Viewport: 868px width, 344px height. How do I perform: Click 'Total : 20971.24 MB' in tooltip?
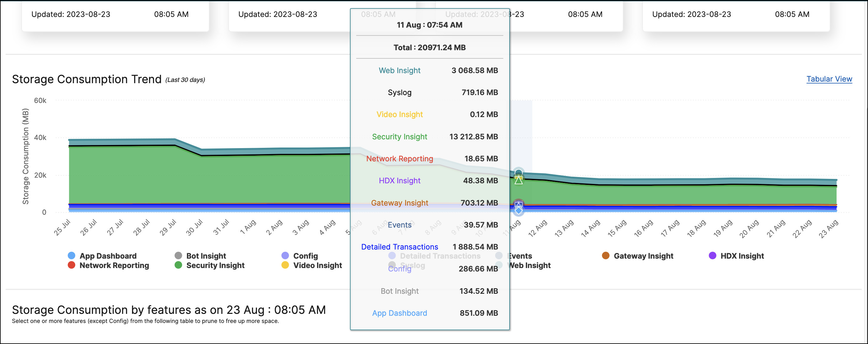point(430,48)
